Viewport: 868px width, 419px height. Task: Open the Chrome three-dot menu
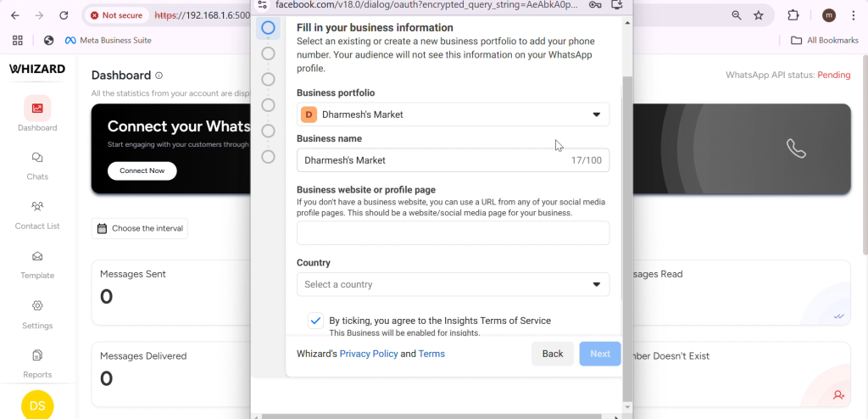854,15
